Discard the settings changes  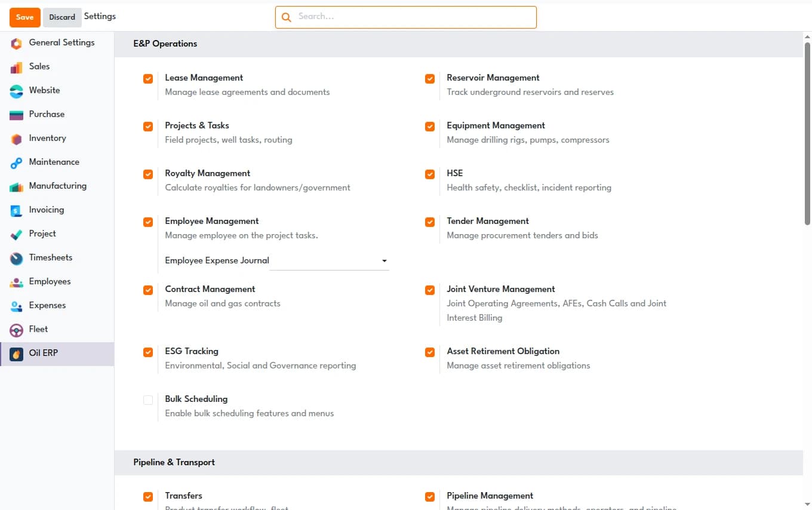pyautogui.click(x=62, y=17)
